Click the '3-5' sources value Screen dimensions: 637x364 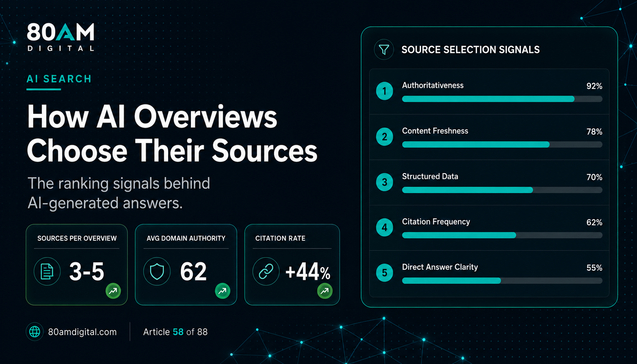[x=86, y=271]
